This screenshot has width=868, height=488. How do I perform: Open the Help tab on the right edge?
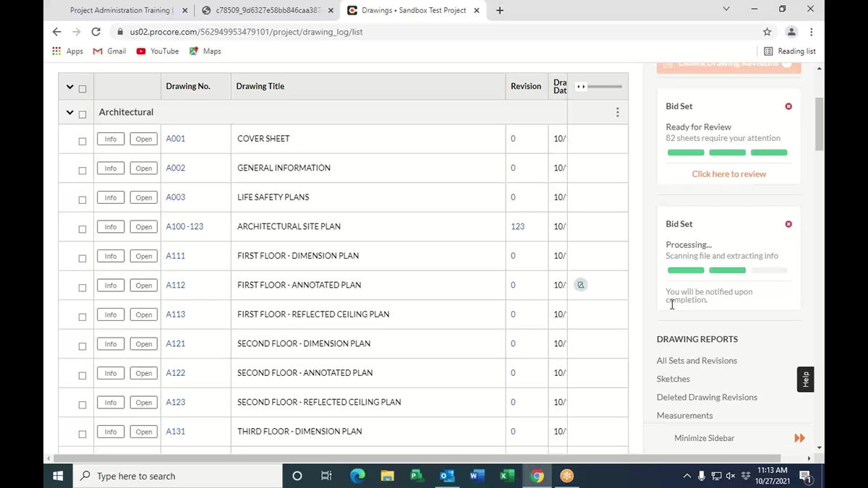pyautogui.click(x=805, y=380)
